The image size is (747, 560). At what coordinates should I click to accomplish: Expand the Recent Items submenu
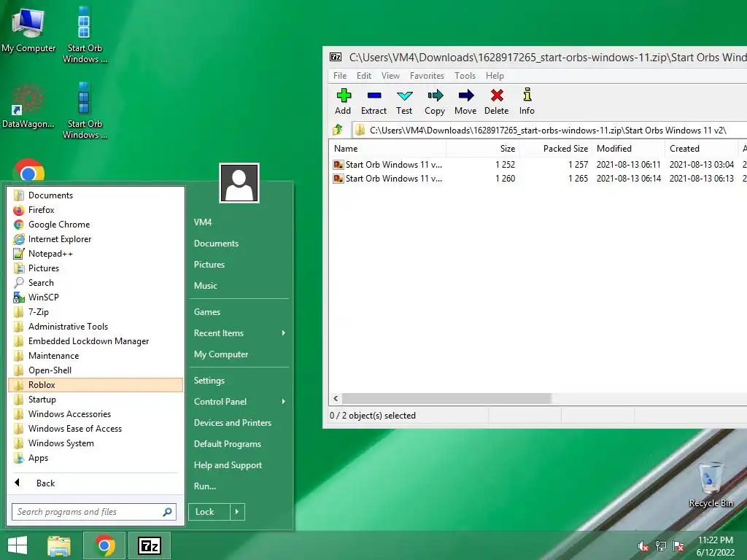[239, 333]
